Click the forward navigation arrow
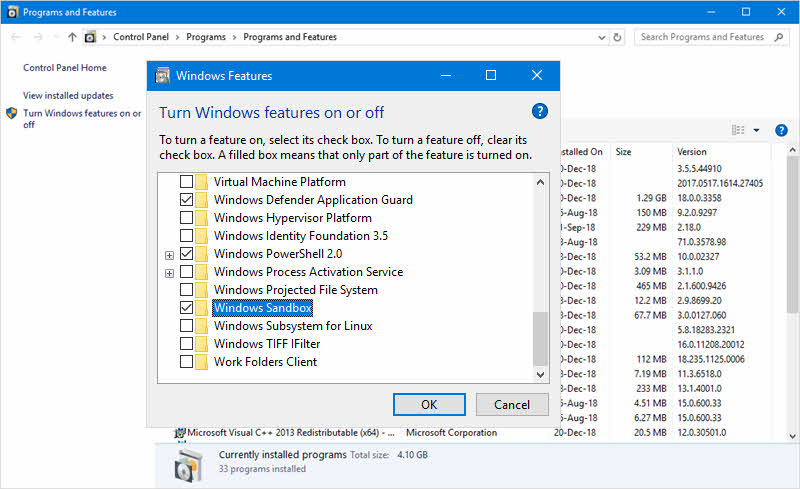 point(38,37)
